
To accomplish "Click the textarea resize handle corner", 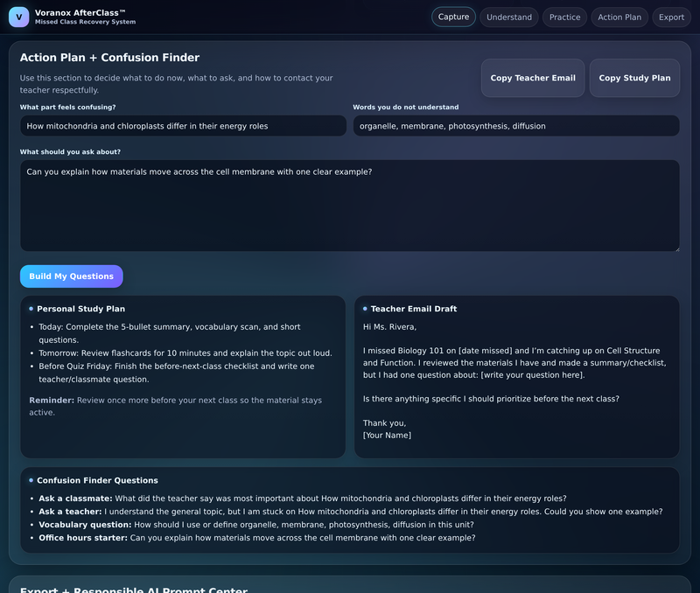I will pyautogui.click(x=676, y=248).
